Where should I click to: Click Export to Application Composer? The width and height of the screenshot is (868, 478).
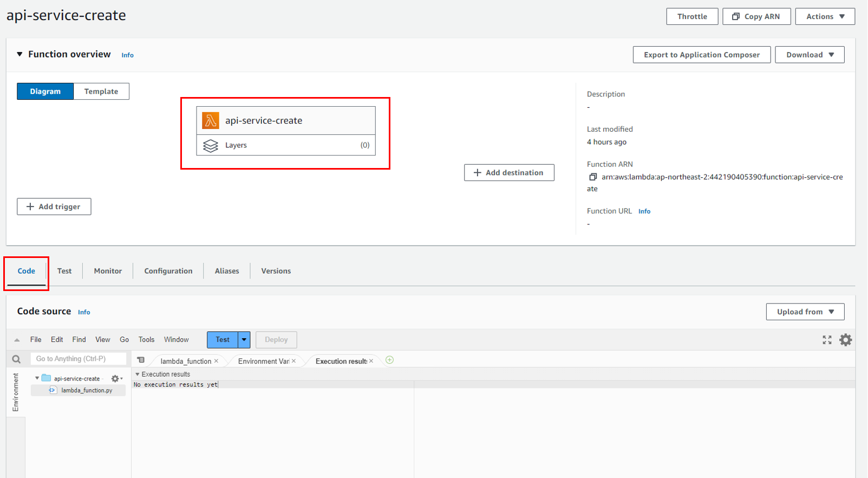[x=702, y=55]
